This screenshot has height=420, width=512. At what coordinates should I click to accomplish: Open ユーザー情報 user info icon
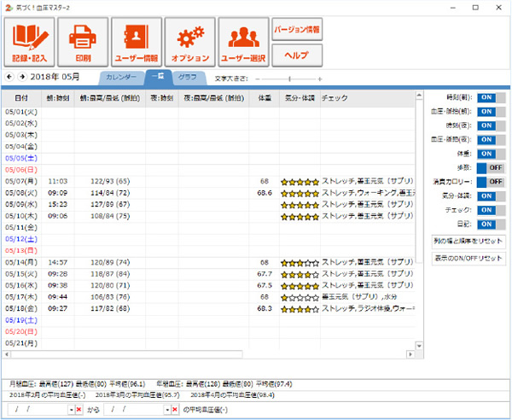click(137, 42)
